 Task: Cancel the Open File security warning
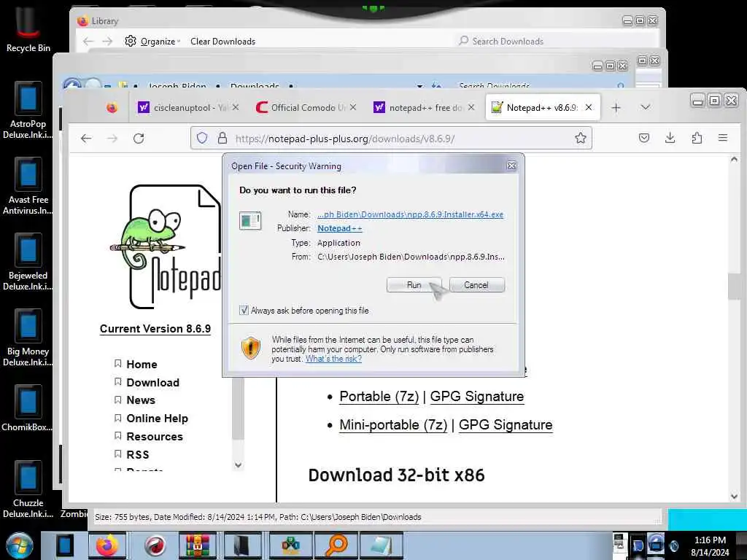[x=476, y=285]
